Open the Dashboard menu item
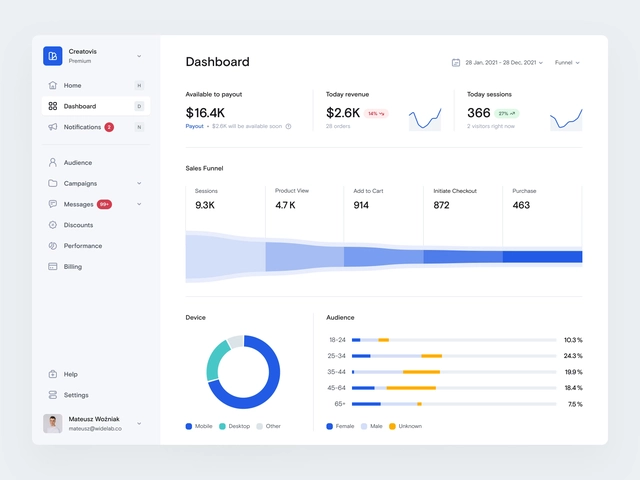This screenshot has width=640, height=480. pos(80,106)
